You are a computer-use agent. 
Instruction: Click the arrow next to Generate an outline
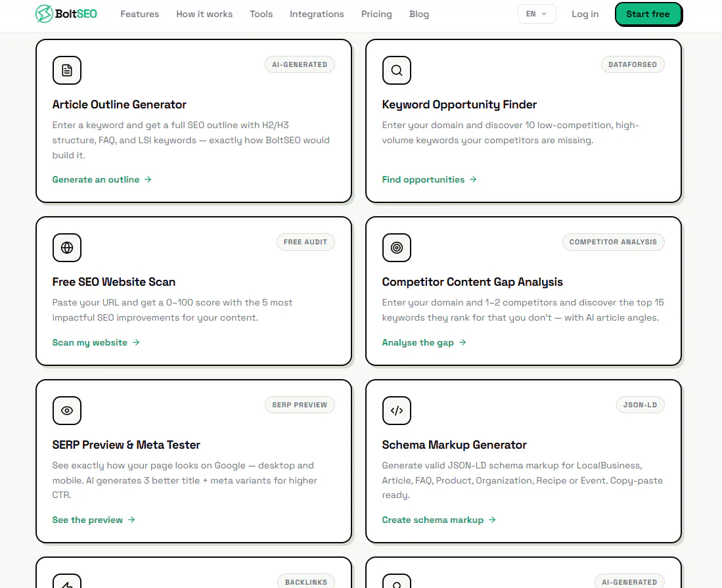148,179
